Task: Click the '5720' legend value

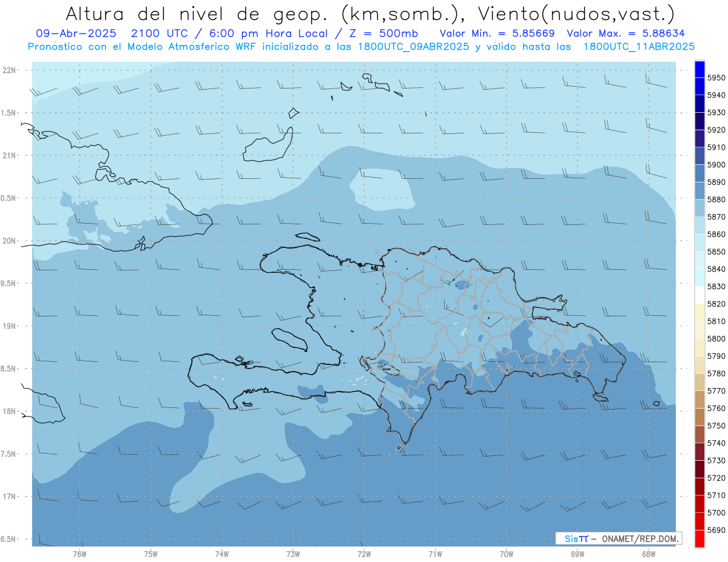Action: 716,478
